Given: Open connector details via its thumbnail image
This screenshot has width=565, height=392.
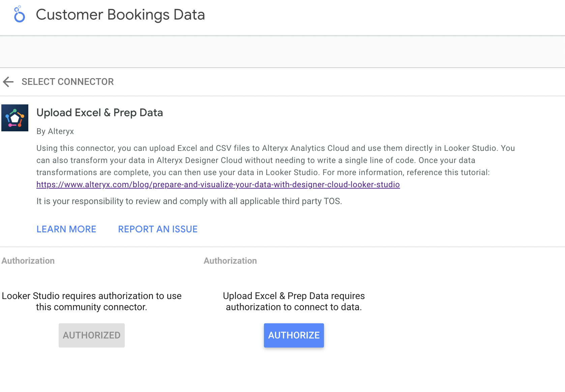Looking at the screenshot, I should [x=15, y=118].
